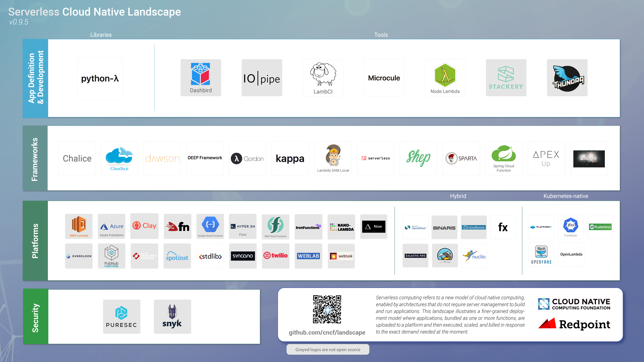Viewport: 644px width, 362px height.
Task: Expand the Libraries column header
Action: (x=101, y=34)
